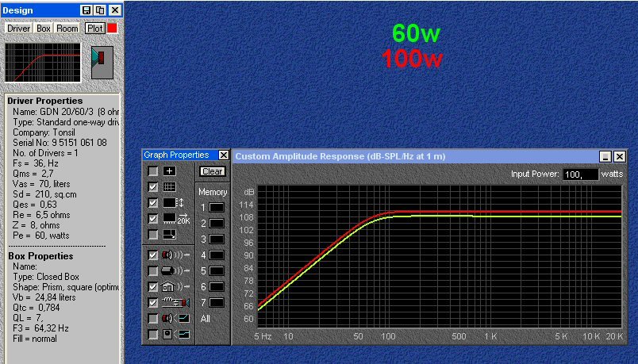This screenshot has height=364, width=638.
Task: Tick the checkbox beside the crosshair plus icon
Action: click(153, 171)
